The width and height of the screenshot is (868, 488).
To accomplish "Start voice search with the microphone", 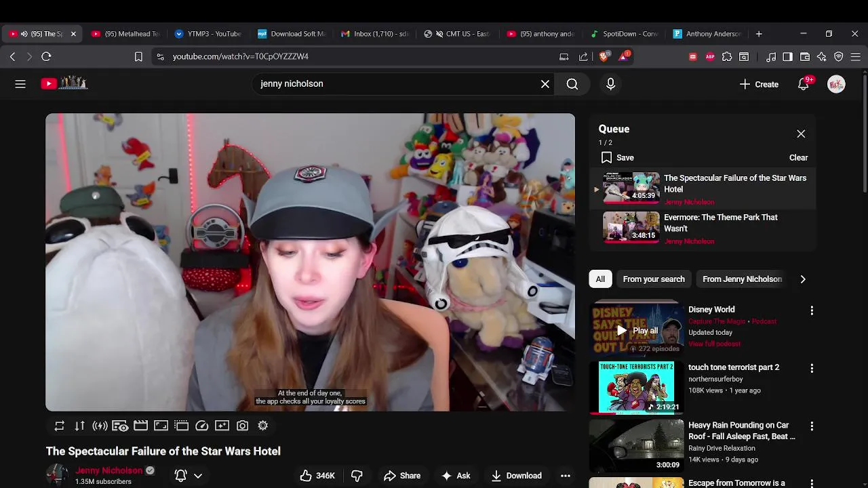I will 610,84.
